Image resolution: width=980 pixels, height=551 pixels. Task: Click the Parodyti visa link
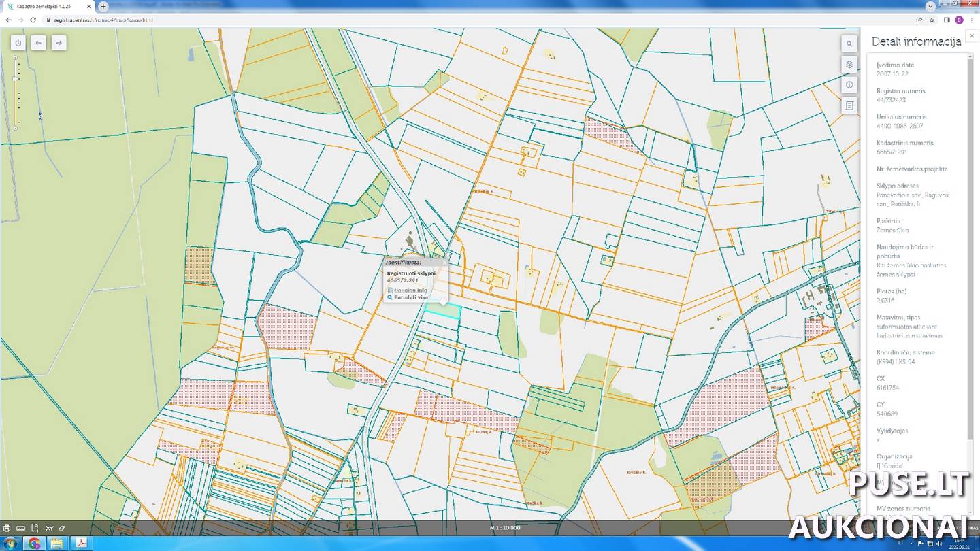click(411, 297)
